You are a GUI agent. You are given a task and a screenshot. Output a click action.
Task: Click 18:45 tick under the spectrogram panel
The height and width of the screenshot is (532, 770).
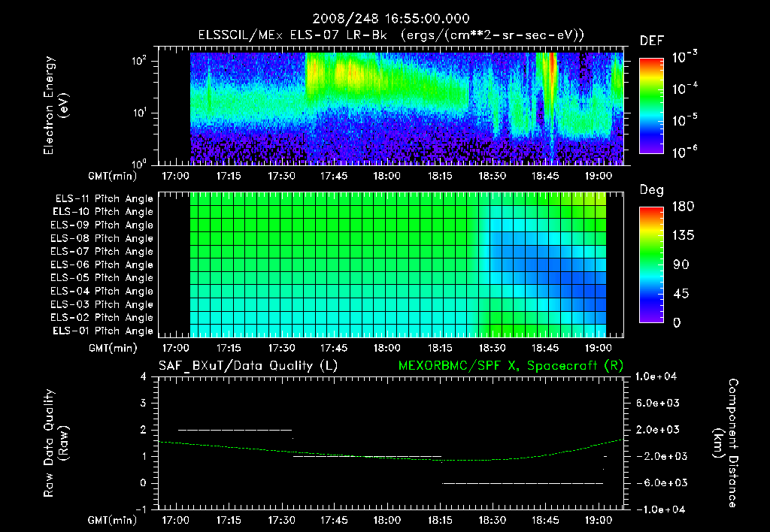(545, 176)
